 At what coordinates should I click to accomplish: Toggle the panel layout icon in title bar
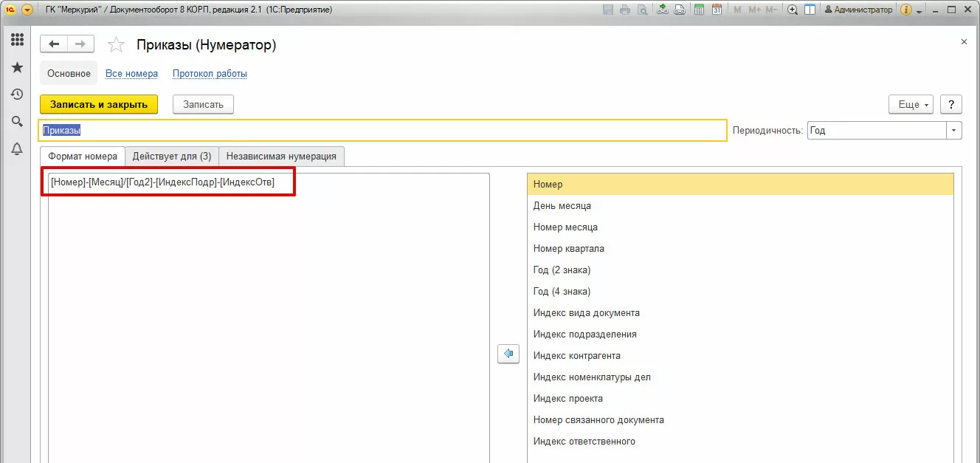click(810, 10)
